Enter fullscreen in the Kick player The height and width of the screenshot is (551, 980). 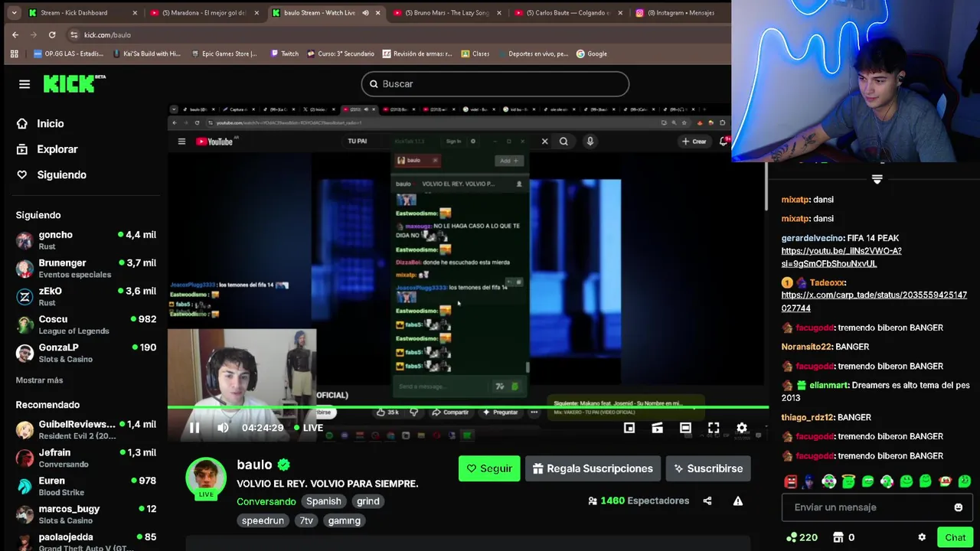click(x=714, y=428)
